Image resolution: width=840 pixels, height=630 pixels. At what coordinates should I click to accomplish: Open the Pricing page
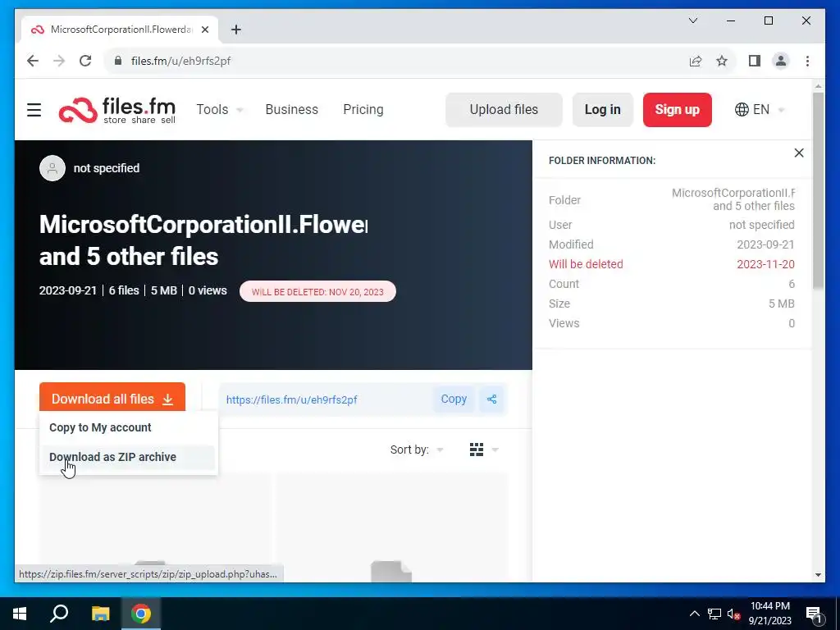point(363,110)
